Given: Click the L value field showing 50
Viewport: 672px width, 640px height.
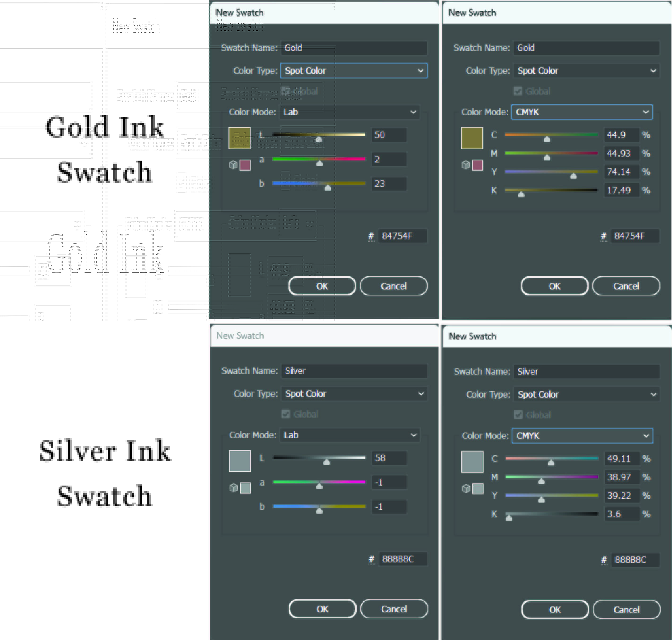Looking at the screenshot, I should pos(389,135).
